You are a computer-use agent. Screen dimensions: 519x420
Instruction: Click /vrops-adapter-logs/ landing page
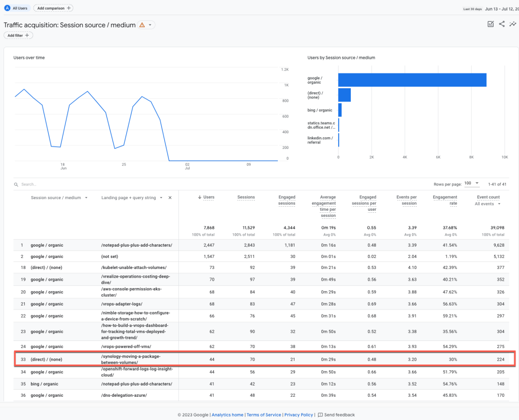(x=122, y=304)
